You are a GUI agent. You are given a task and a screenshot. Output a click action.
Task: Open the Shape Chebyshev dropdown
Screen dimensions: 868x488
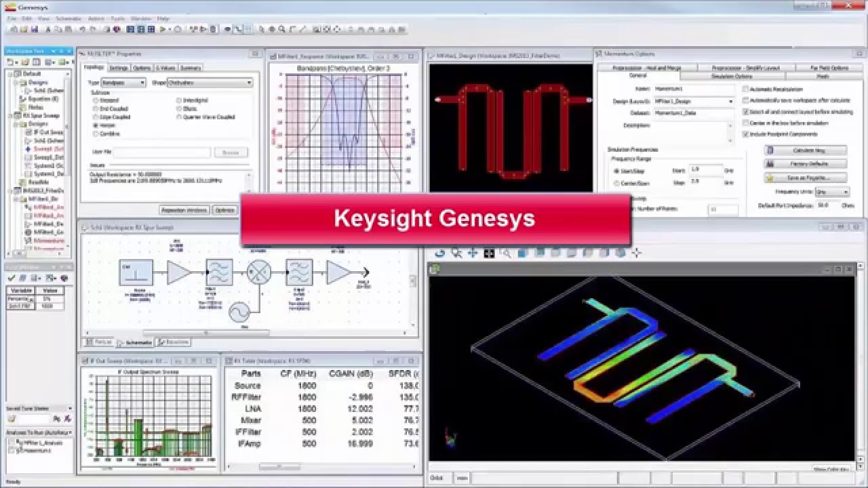coord(210,82)
